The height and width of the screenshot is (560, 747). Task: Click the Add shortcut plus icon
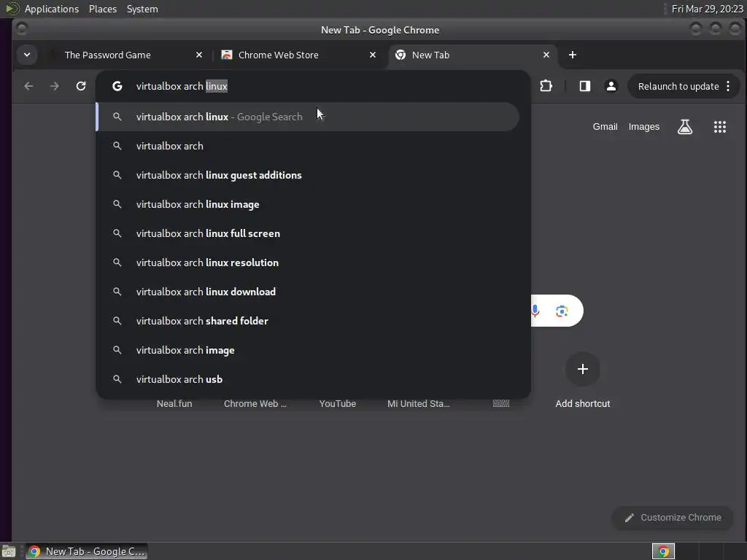coord(582,369)
